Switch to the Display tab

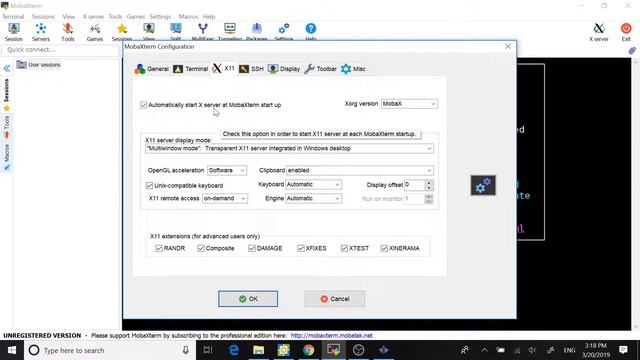click(284, 69)
